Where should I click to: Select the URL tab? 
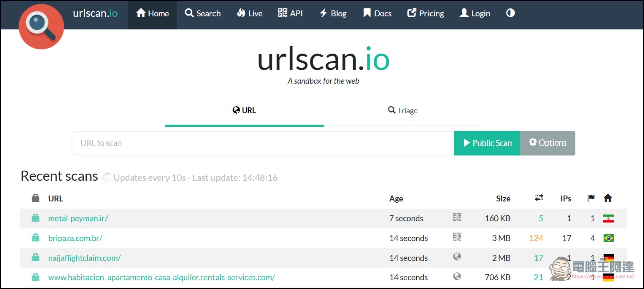244,110
